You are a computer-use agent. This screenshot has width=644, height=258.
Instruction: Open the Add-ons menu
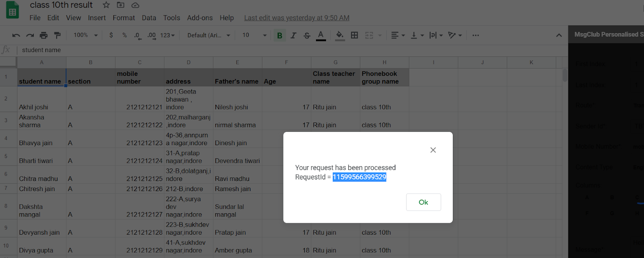pyautogui.click(x=200, y=18)
